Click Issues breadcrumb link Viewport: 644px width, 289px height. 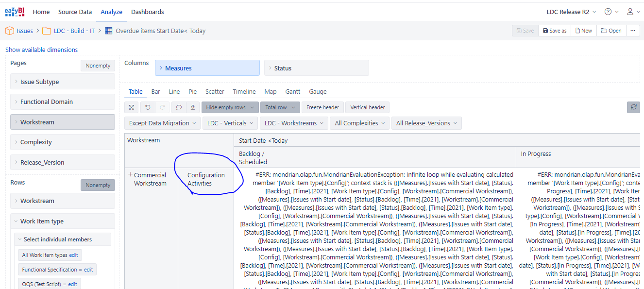(x=25, y=31)
